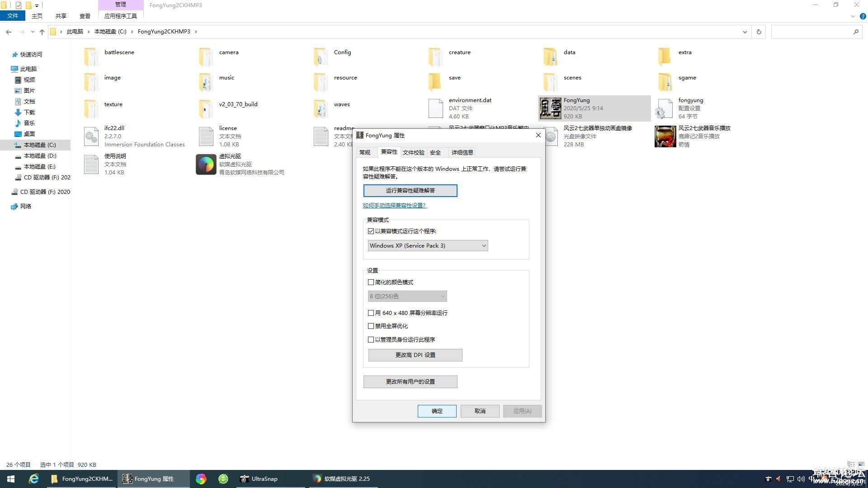
Task: Confirm with 确定 button
Action: click(x=437, y=411)
